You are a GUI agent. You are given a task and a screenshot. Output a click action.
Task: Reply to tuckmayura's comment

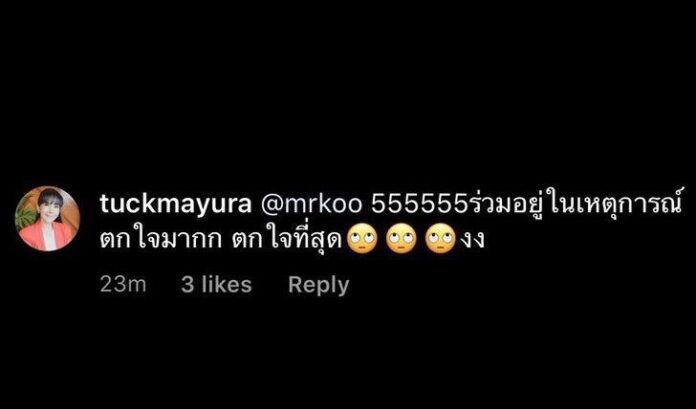(x=319, y=286)
